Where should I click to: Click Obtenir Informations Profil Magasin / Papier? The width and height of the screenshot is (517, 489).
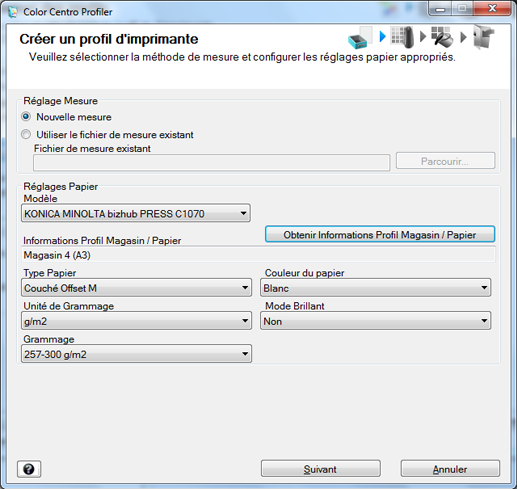380,235
